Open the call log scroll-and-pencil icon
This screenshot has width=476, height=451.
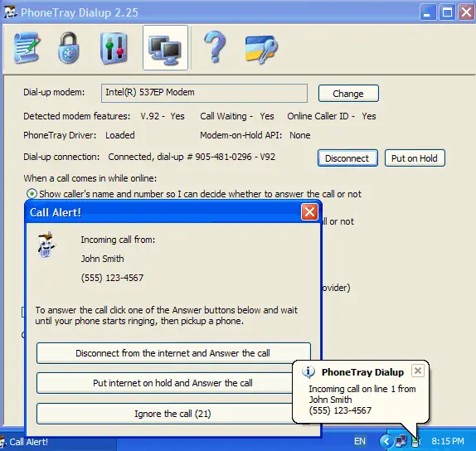27,47
